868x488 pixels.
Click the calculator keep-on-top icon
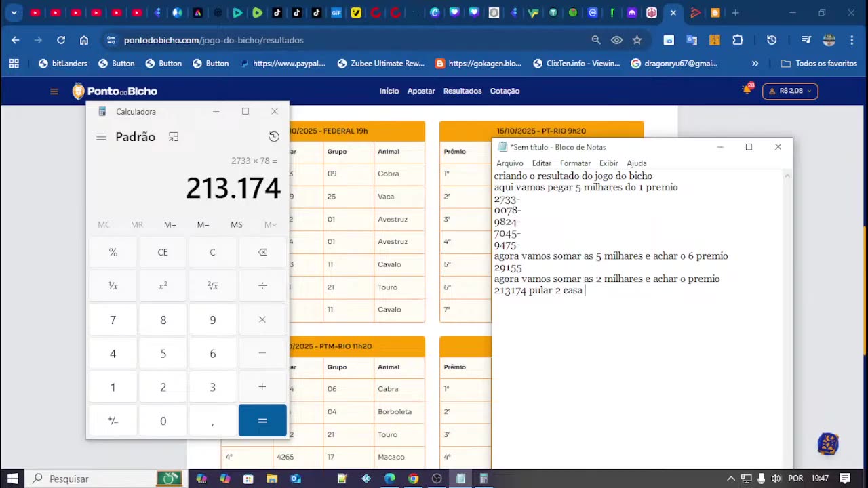[x=174, y=137]
